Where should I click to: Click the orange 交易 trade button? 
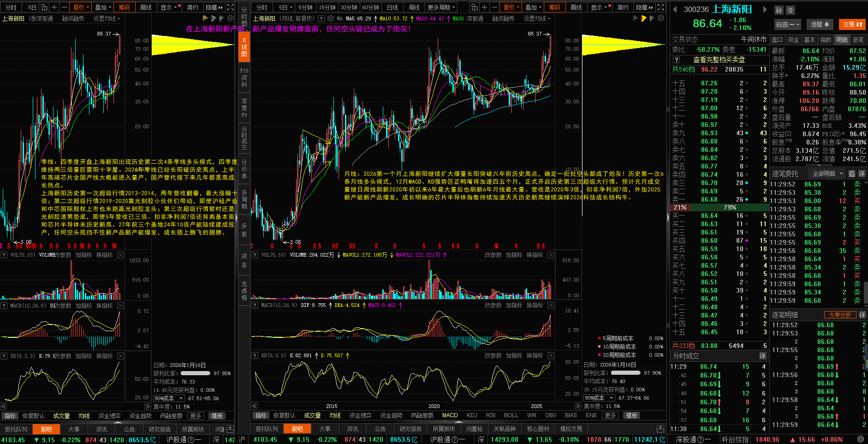point(853,24)
